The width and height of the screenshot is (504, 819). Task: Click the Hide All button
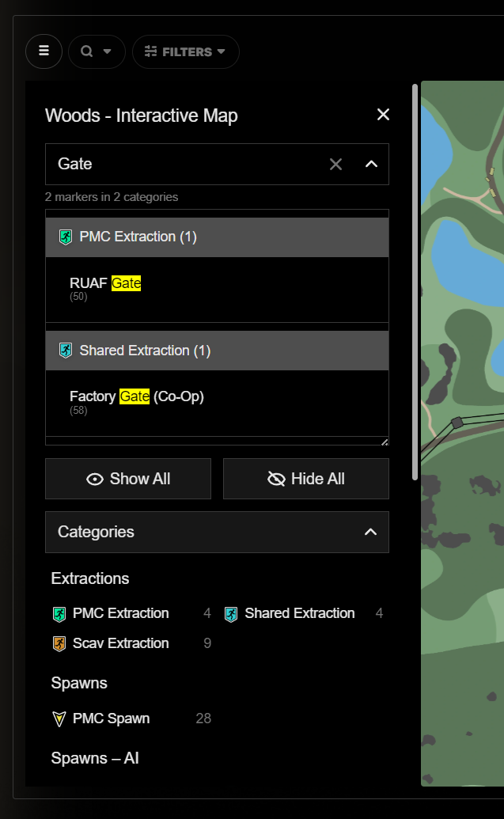306,479
